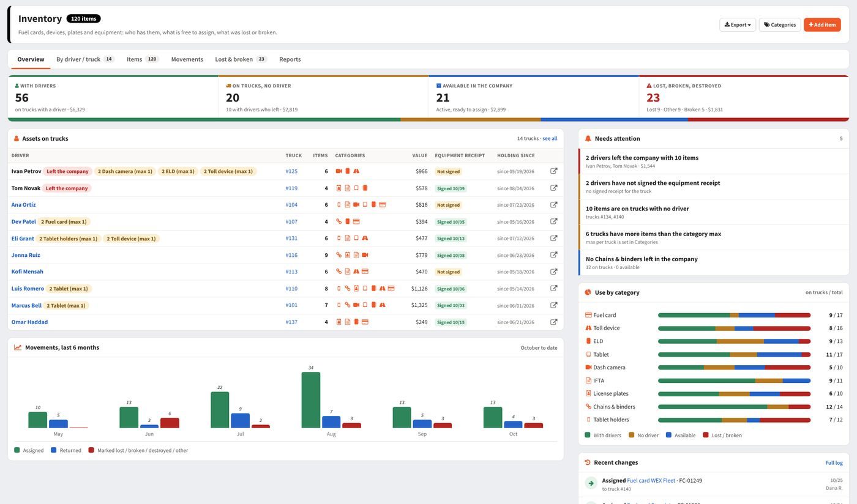Click the bell icon beside Needs attention

coord(588,139)
